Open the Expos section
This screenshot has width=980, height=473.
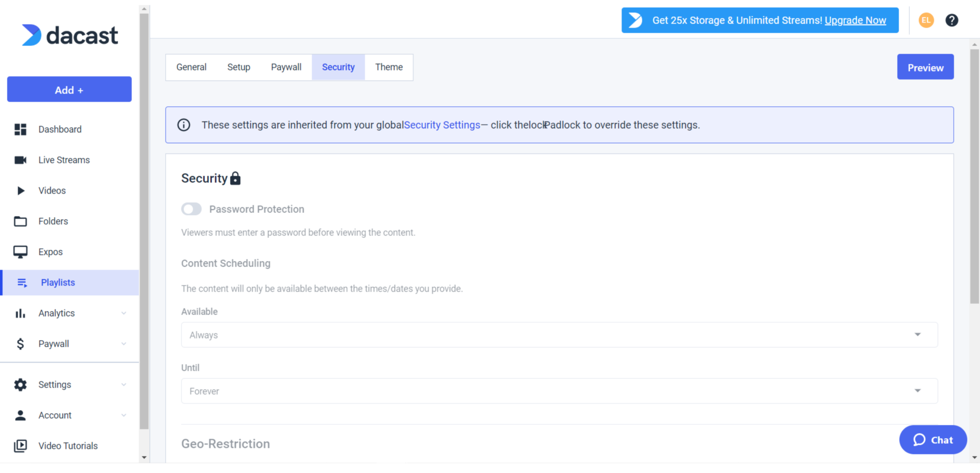[50, 251]
